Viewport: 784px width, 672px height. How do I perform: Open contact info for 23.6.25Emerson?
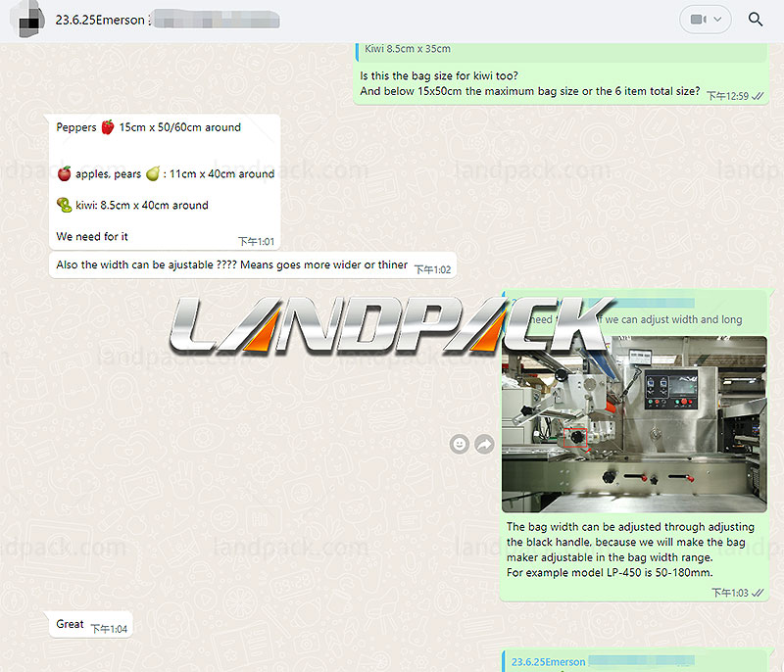click(x=100, y=20)
